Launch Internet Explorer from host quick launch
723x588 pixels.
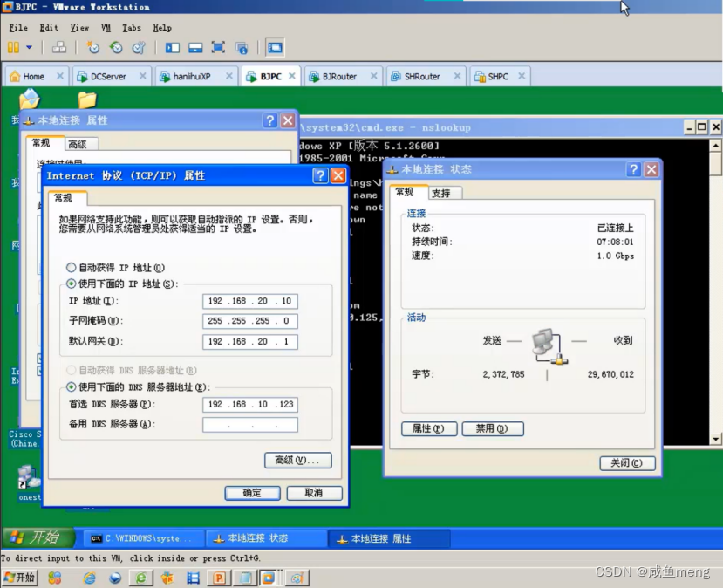[x=89, y=578]
